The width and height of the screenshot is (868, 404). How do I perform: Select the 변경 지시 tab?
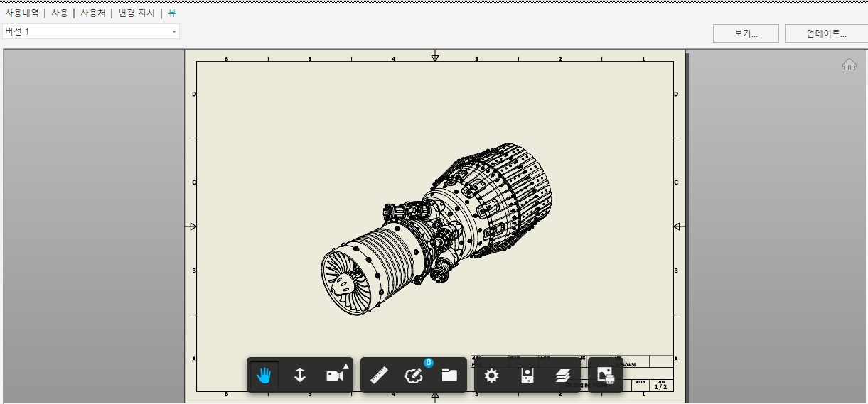136,13
